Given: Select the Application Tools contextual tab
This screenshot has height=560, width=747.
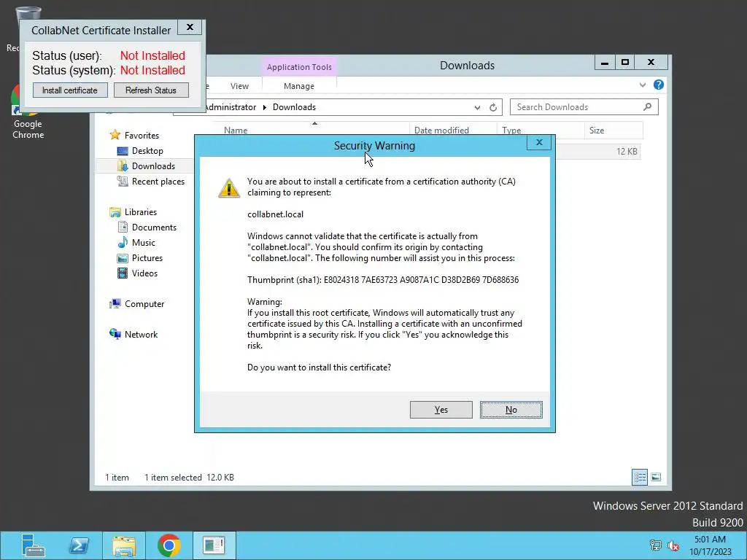Looking at the screenshot, I should point(299,67).
